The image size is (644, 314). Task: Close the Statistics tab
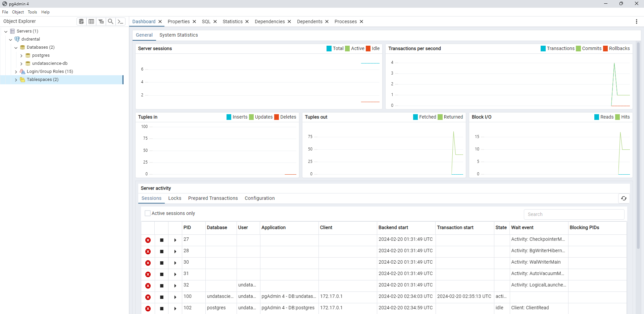tap(247, 21)
